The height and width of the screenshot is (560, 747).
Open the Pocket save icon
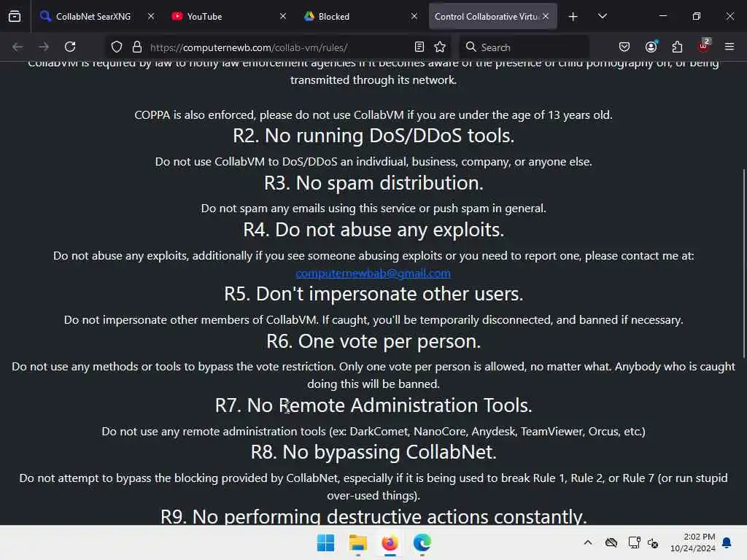[x=624, y=47]
